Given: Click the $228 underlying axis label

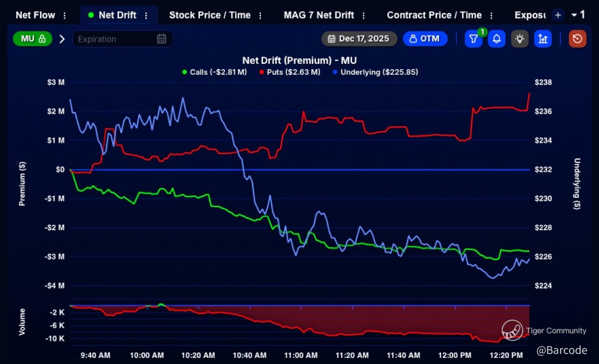Looking at the screenshot, I should click(543, 227).
